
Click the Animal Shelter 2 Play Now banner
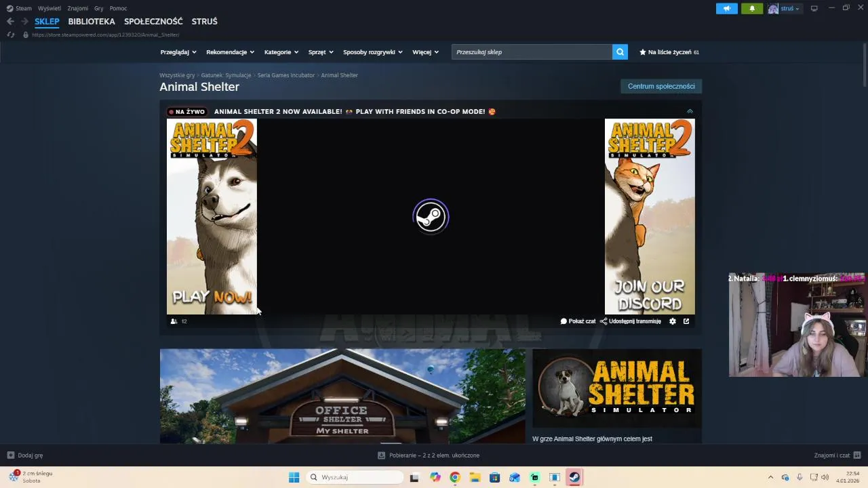click(212, 217)
